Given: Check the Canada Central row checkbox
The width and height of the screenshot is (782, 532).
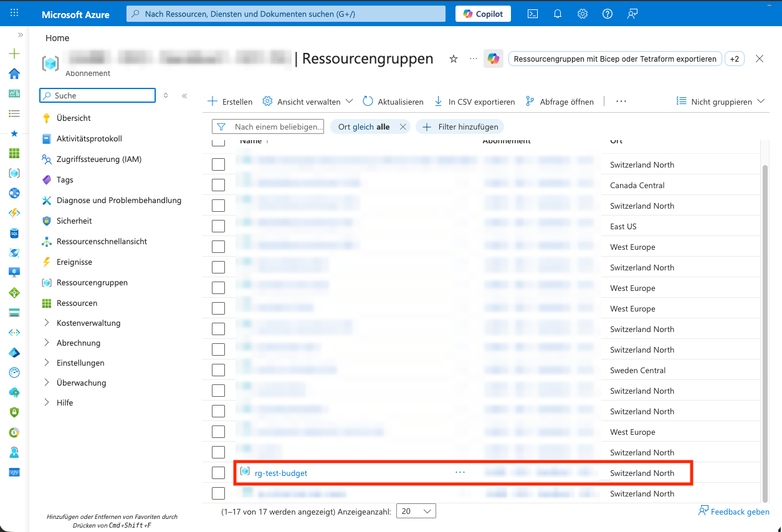Looking at the screenshot, I should pos(218,185).
